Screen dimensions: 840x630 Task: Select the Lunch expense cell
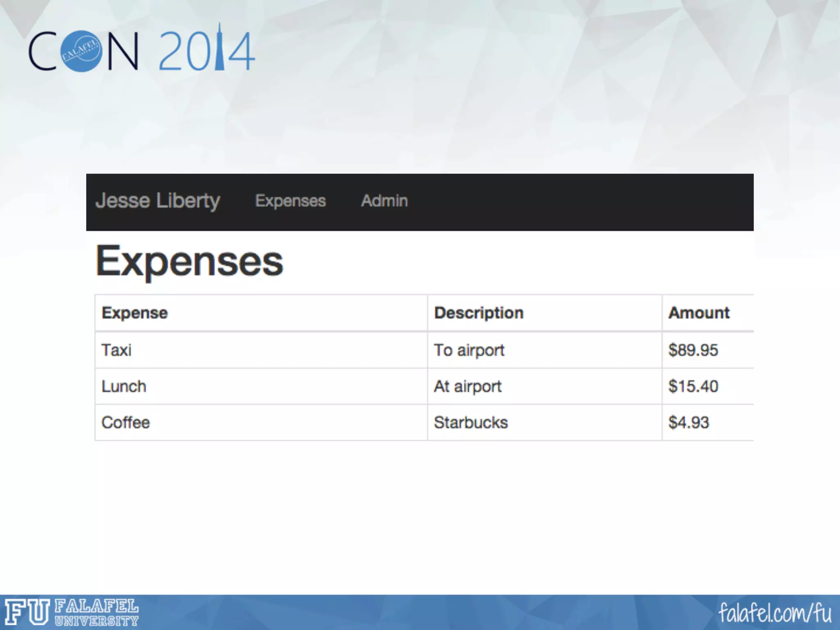123,386
